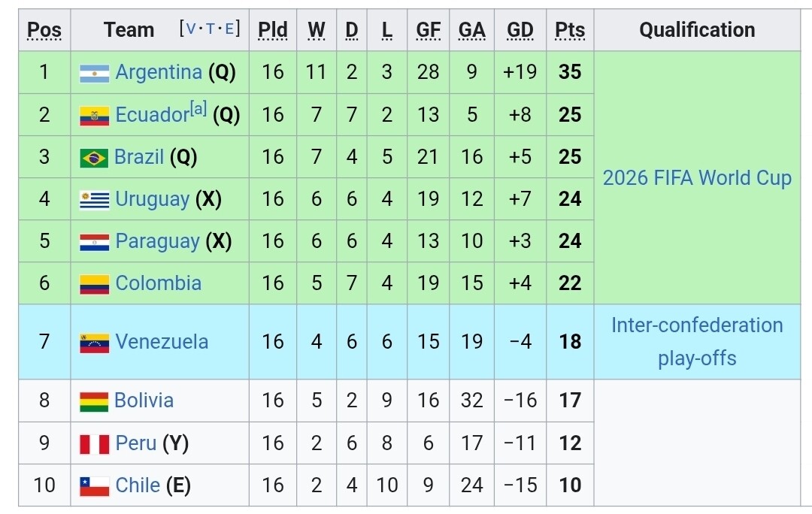
Task: Click the Paraguay flag icon
Action: (94, 242)
